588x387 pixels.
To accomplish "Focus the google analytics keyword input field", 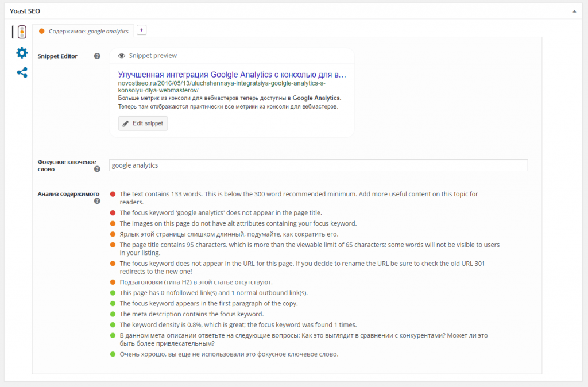I will click(x=318, y=165).
